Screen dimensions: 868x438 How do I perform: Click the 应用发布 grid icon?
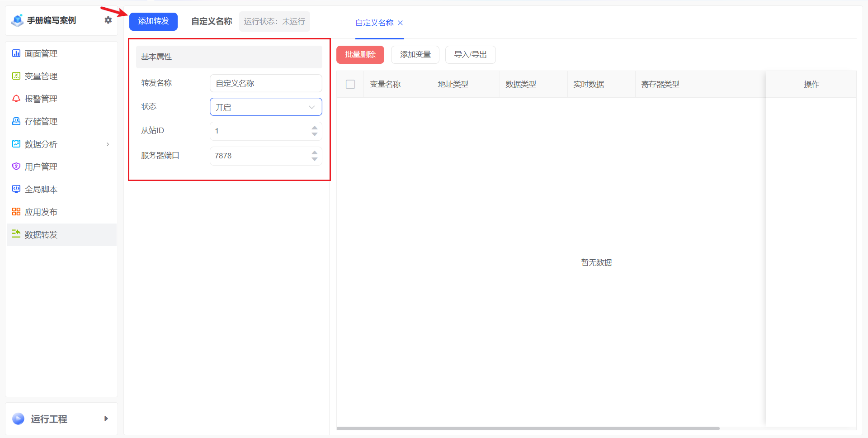click(x=16, y=212)
